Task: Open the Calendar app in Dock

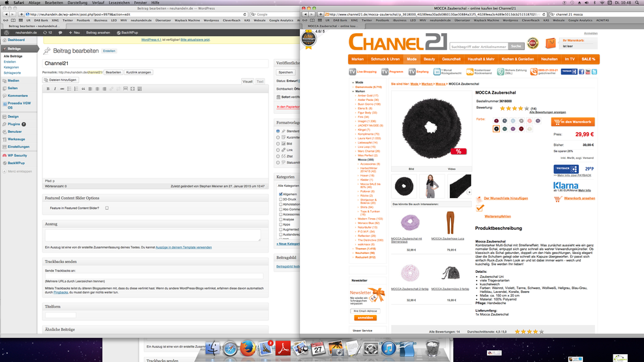Action: point(318,348)
